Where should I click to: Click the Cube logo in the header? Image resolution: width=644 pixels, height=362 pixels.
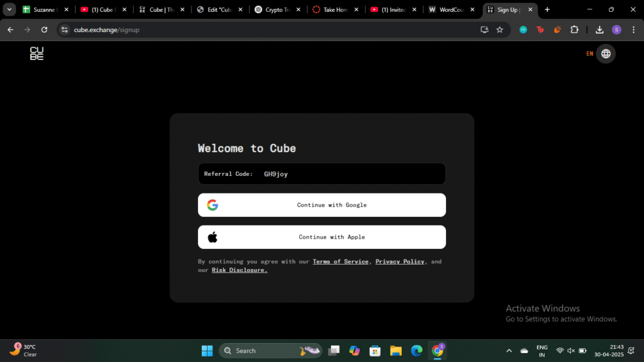[36, 53]
